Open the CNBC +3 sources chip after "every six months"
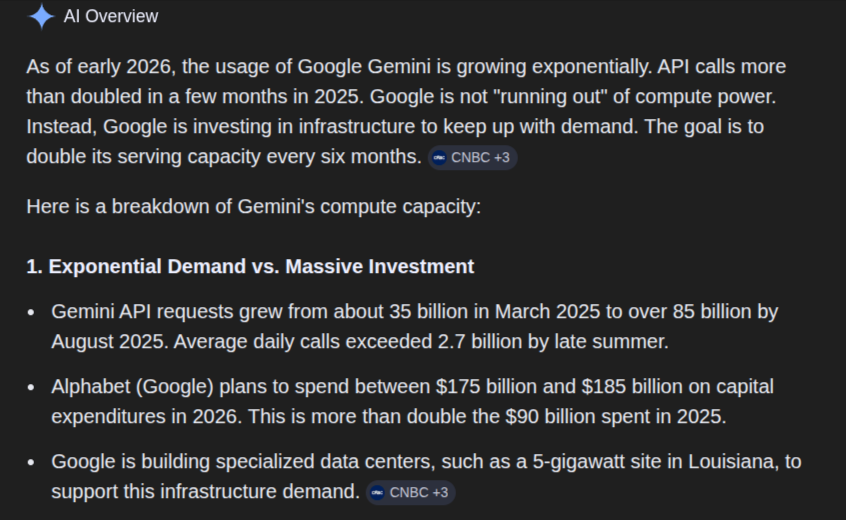The width and height of the screenshot is (846, 520). [x=472, y=158]
